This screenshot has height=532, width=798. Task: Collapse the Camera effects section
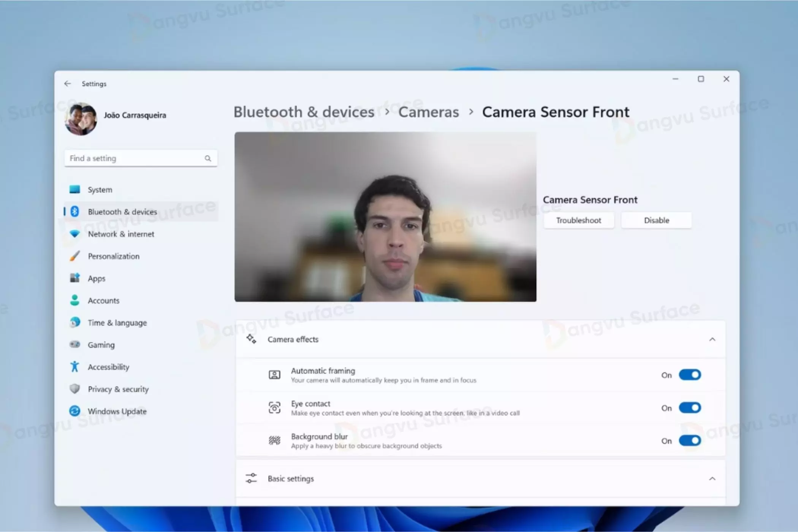pyautogui.click(x=712, y=339)
